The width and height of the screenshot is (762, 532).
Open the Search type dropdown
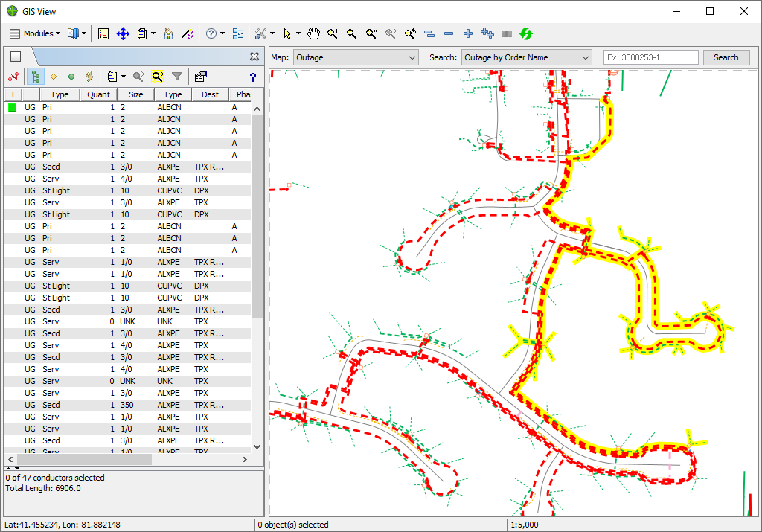(x=526, y=57)
